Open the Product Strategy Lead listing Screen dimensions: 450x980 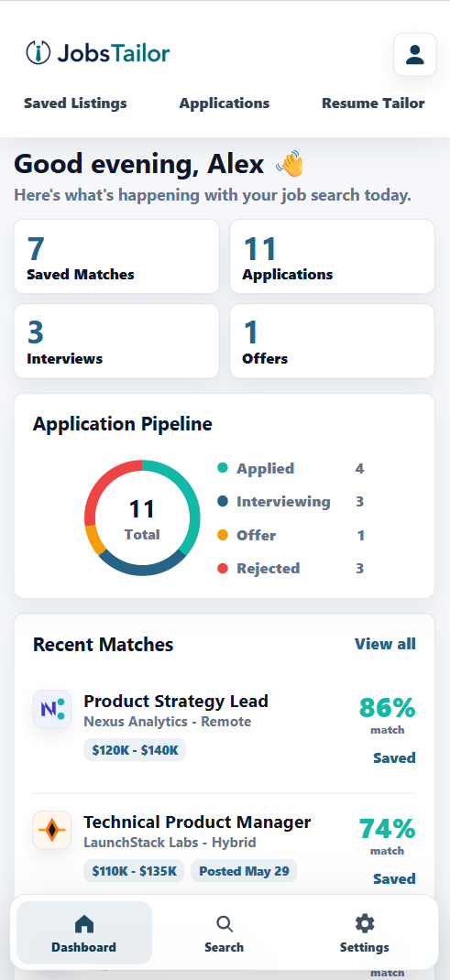[176, 702]
